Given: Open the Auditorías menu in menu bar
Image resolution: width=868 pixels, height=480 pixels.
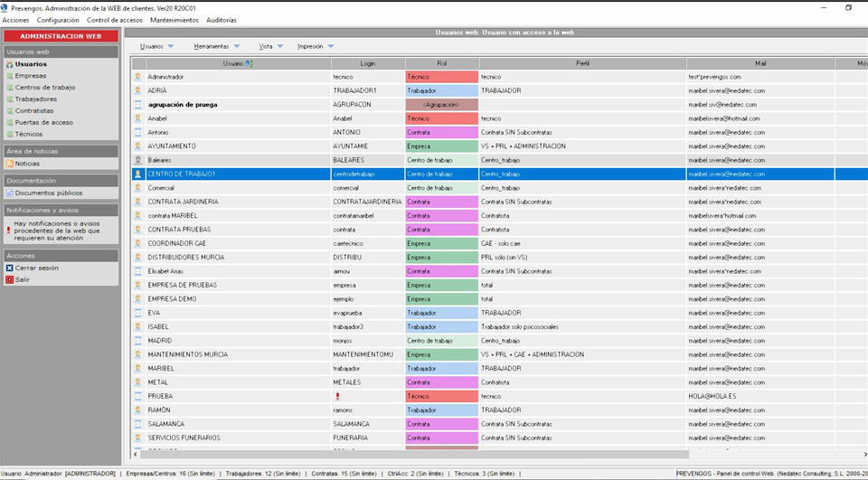Looking at the screenshot, I should click(x=222, y=20).
